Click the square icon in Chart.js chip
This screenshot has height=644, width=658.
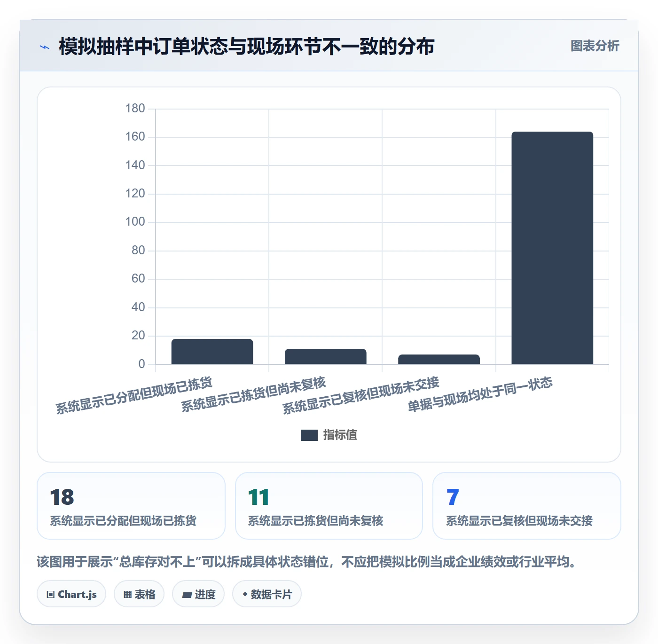tap(51, 595)
